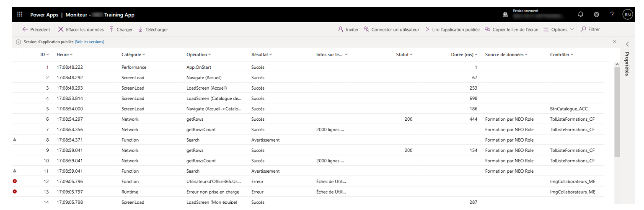Open the Heure column header menu

(x=65, y=54)
